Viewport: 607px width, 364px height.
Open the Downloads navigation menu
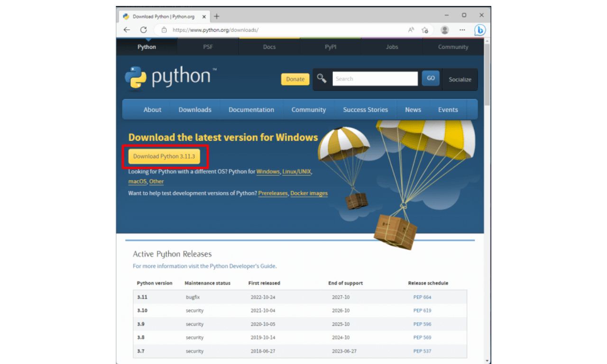195,109
